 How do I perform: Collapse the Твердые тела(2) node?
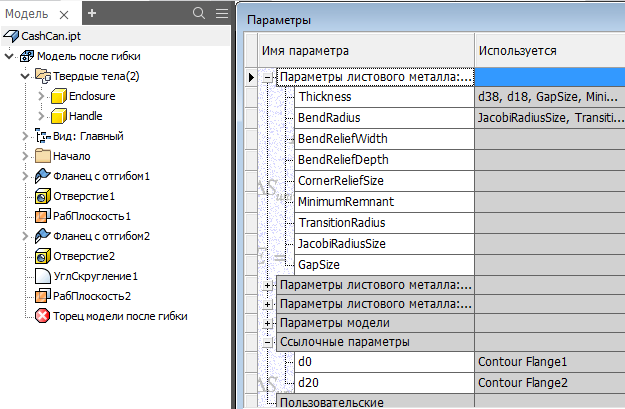[x=25, y=76]
